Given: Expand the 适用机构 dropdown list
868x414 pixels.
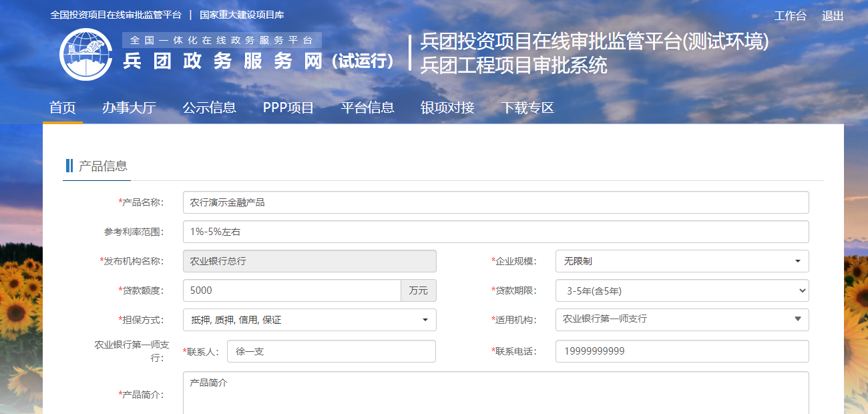Looking at the screenshot, I should pyautogui.click(x=682, y=320).
